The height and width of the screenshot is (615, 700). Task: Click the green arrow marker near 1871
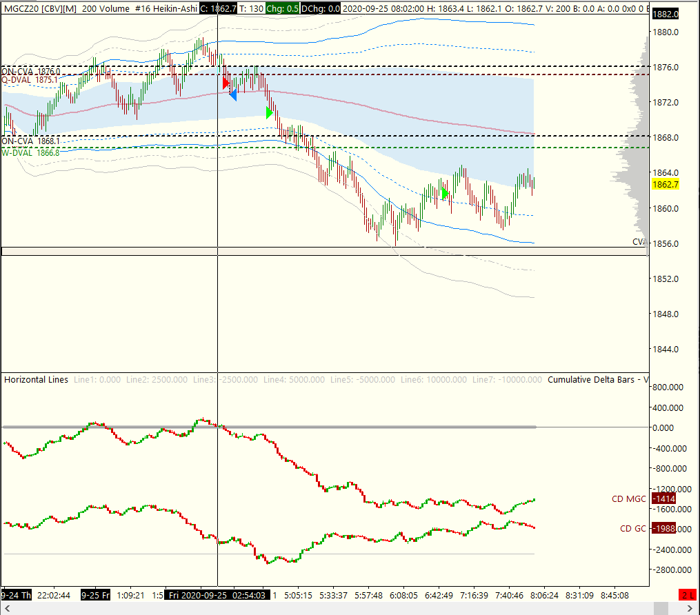pyautogui.click(x=269, y=113)
